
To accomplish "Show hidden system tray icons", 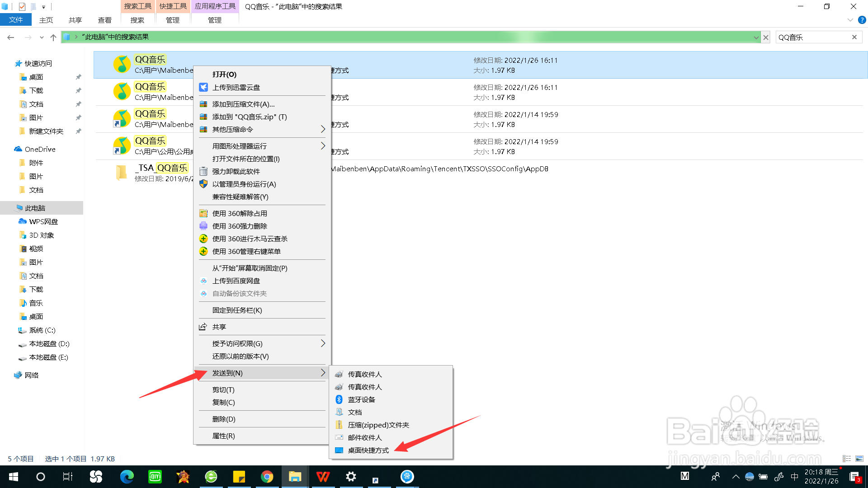I will pos(736,477).
